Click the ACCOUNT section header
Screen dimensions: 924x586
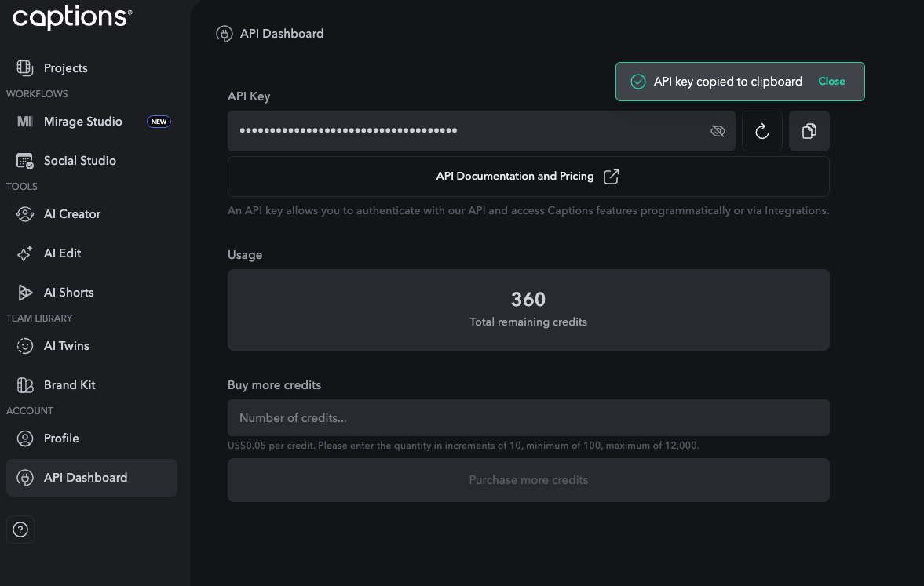[30, 411]
